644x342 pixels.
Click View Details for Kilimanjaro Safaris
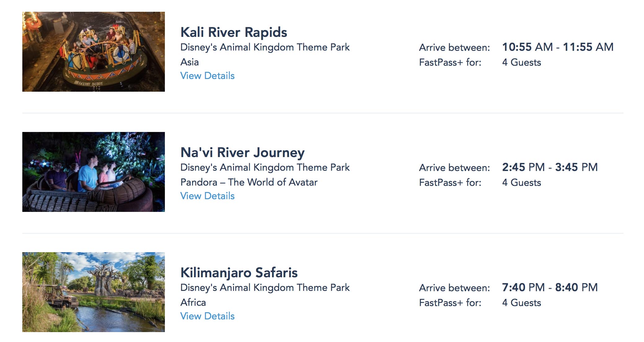pos(207,316)
